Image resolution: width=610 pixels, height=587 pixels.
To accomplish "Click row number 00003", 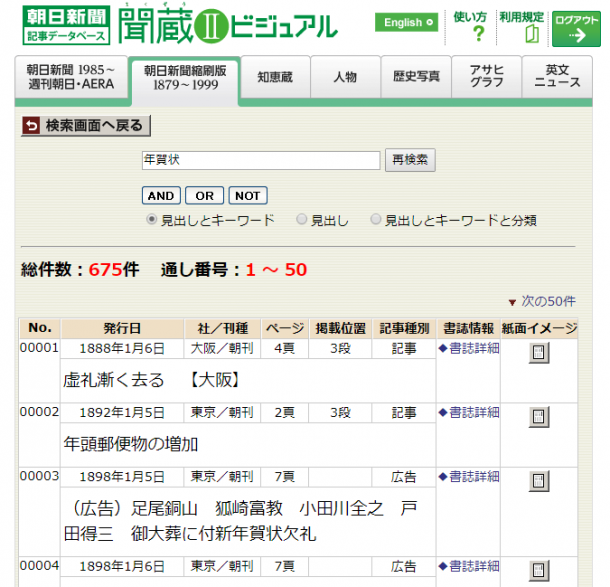I will 39,476.
